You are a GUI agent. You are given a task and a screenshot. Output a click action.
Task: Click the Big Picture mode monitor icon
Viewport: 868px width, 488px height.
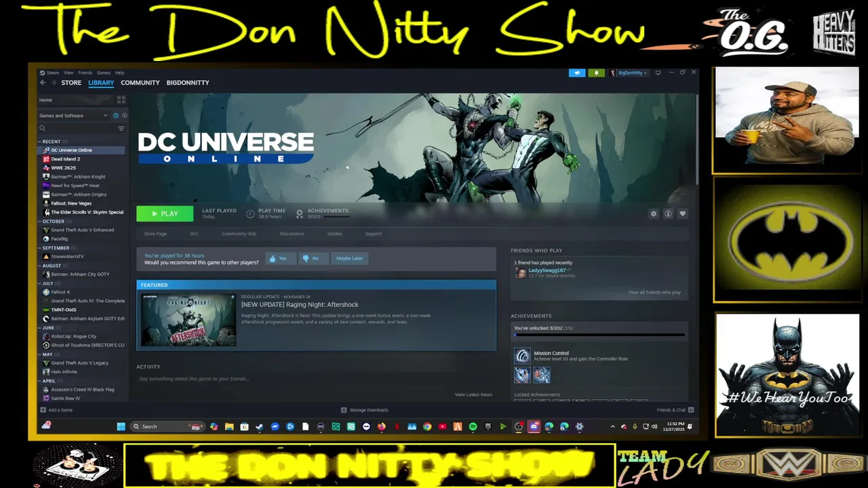coord(658,73)
